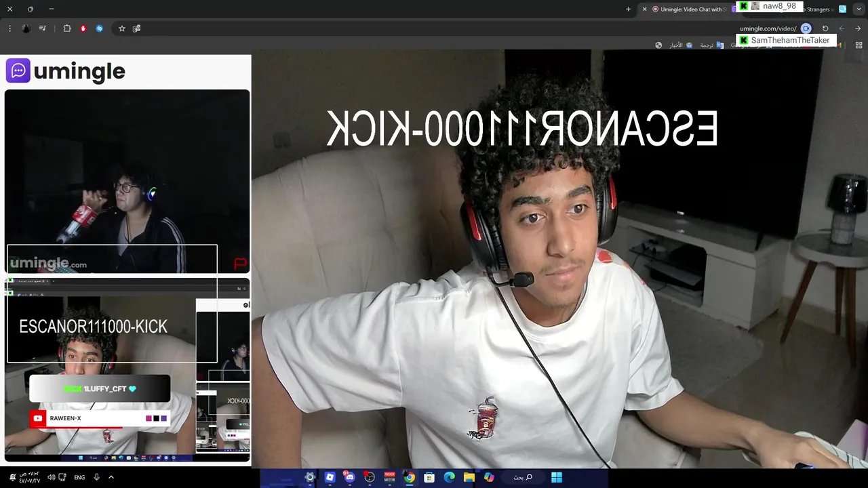Switch to Google Chrome in the taskbar
The width and height of the screenshot is (868, 488).
410,477
